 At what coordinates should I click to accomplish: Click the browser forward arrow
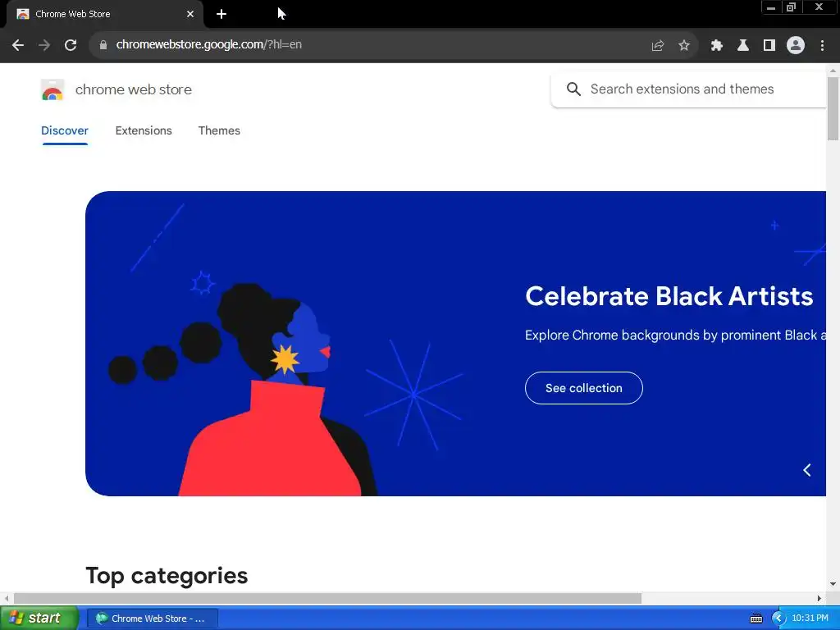tap(44, 45)
